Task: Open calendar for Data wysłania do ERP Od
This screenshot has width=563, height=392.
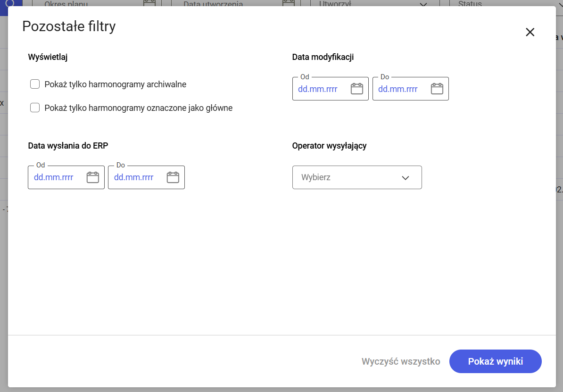Action: [92, 177]
